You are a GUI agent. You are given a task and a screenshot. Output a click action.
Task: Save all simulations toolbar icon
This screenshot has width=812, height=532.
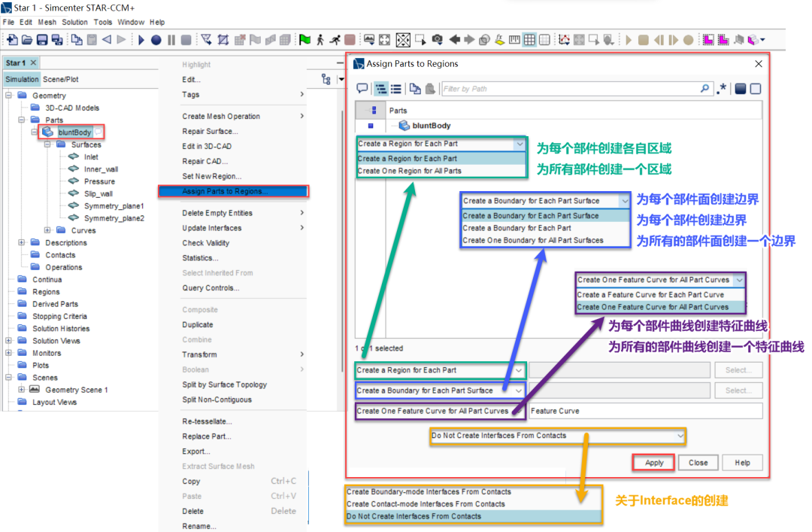point(57,39)
